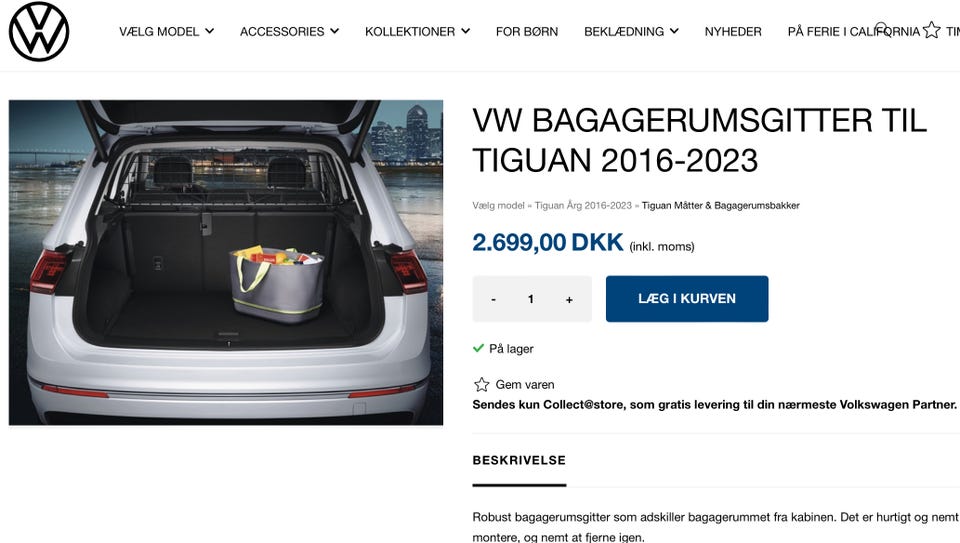Click the green På lager checkmark
The height and width of the screenshot is (543, 960).
[478, 348]
